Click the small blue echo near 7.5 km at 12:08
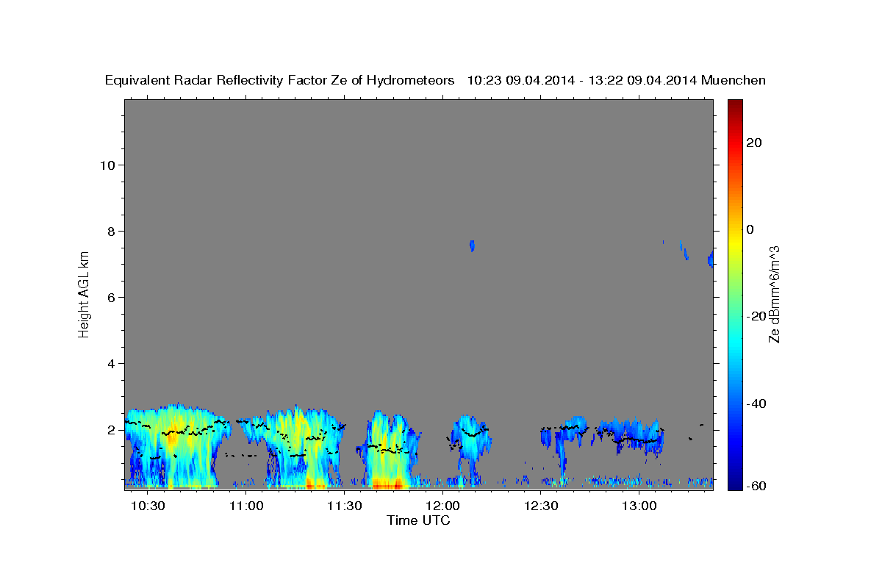The image size is (882, 588). (x=473, y=245)
